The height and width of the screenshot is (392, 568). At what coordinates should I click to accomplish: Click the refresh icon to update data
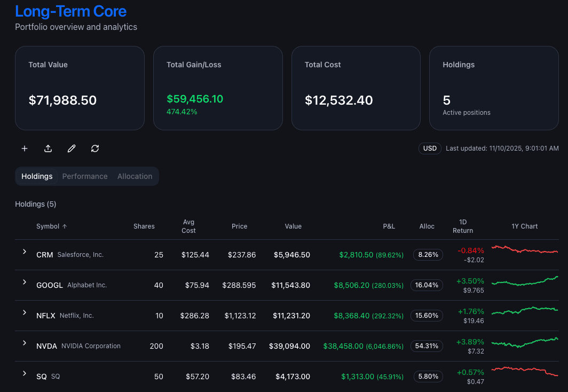(x=95, y=148)
